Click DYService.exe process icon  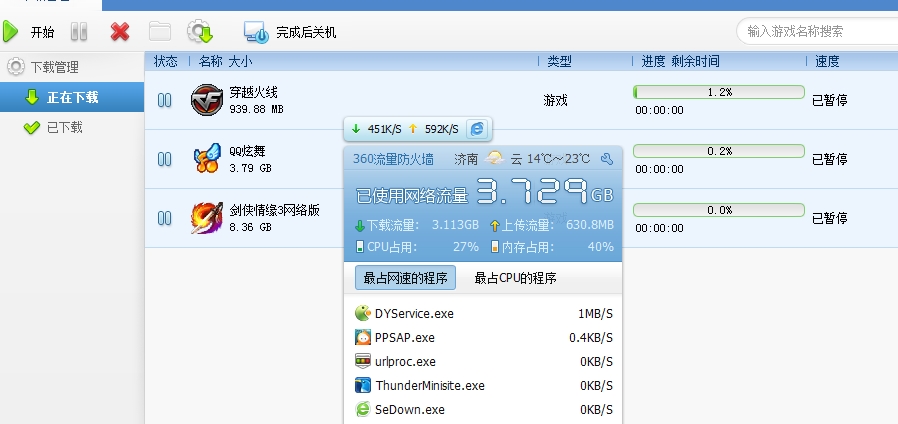[363, 313]
